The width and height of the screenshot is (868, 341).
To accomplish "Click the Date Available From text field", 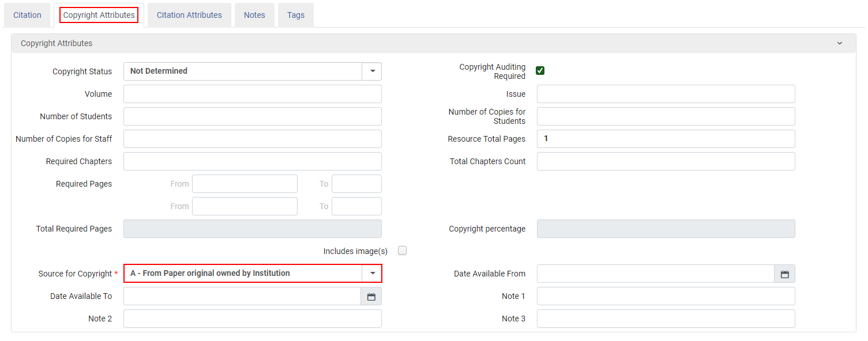I will [x=656, y=274].
